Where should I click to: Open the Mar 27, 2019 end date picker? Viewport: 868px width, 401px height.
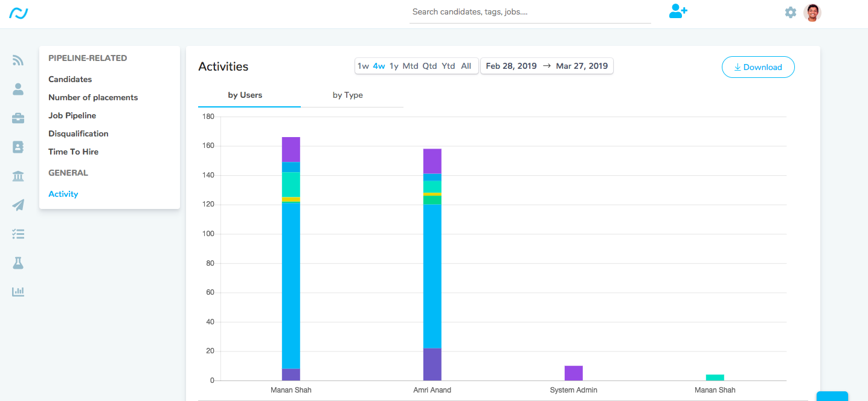(582, 66)
